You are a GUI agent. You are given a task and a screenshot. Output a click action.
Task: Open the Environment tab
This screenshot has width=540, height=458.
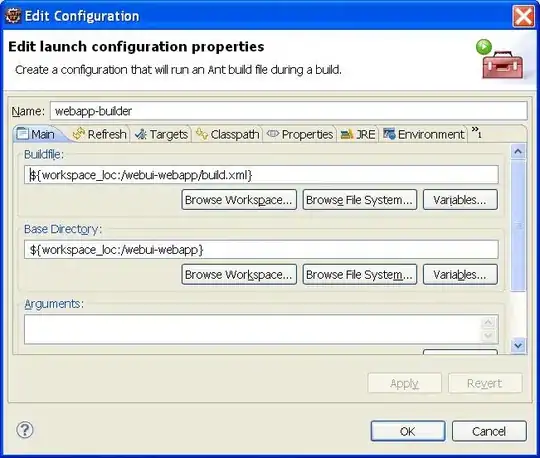(x=424, y=134)
